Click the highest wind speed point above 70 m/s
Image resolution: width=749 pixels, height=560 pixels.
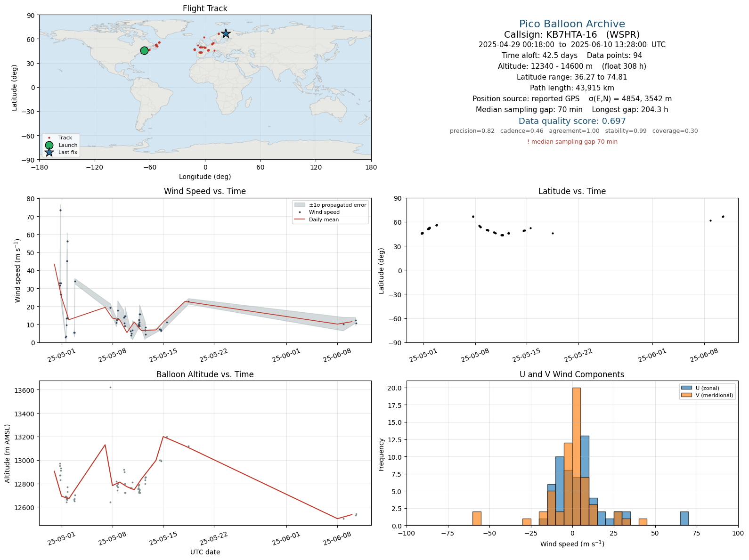(60, 210)
